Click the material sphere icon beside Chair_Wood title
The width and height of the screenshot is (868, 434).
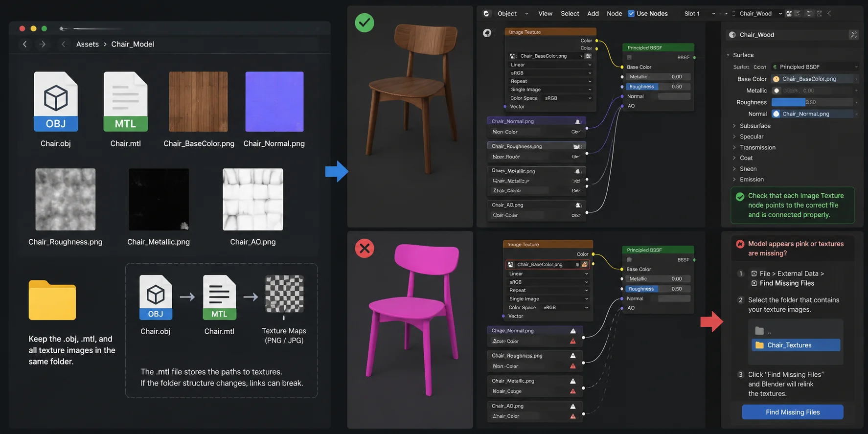(x=732, y=35)
